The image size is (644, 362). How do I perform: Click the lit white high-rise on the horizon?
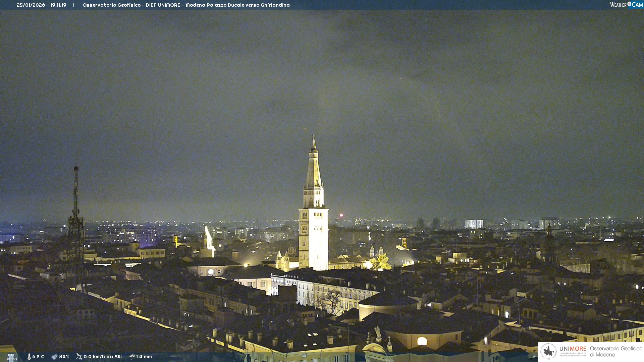click(474, 224)
